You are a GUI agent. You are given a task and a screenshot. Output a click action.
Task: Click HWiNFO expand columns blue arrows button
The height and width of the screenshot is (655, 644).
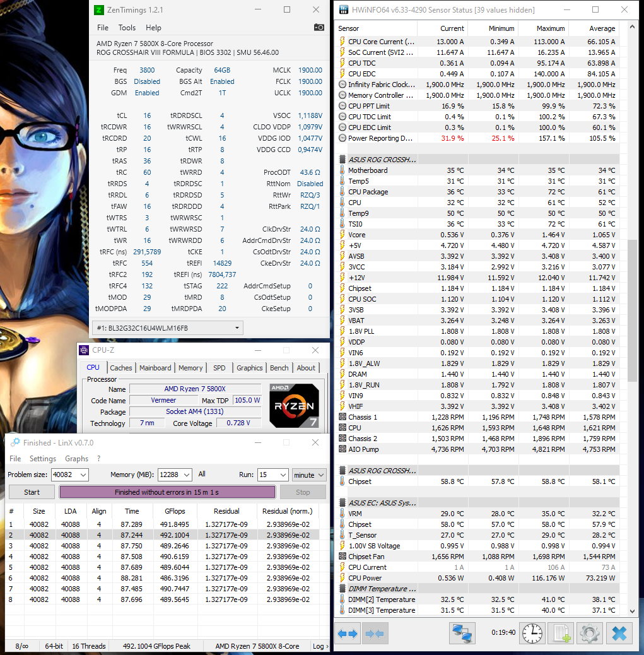click(x=348, y=634)
